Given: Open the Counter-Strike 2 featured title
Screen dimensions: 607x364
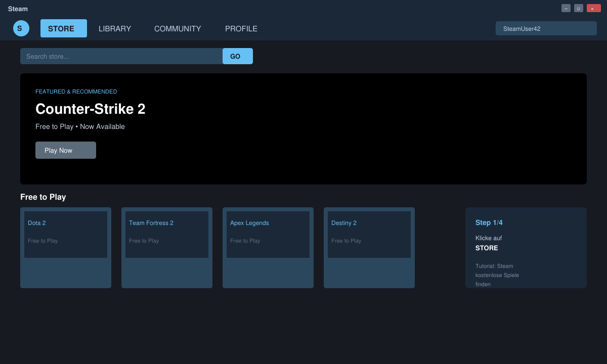Looking at the screenshot, I should [91, 109].
